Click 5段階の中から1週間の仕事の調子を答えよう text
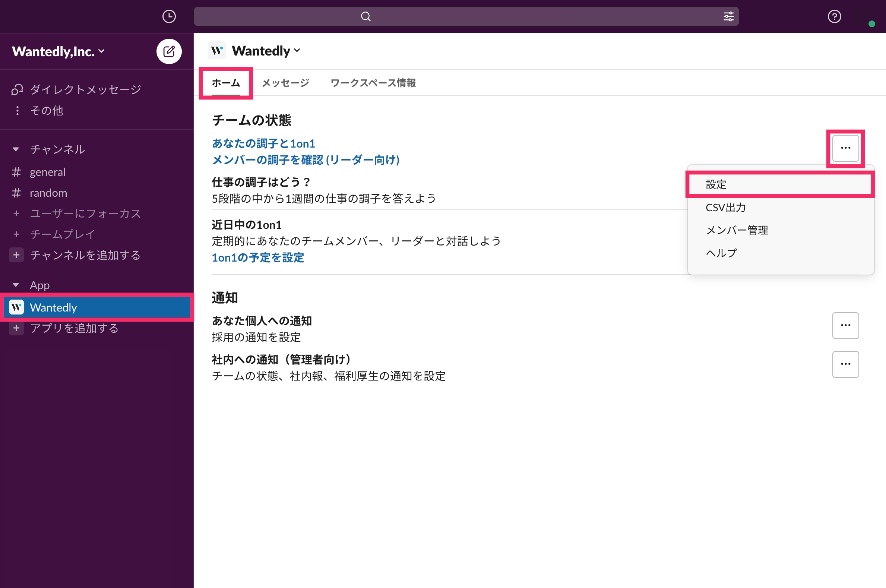Image resolution: width=886 pixels, height=588 pixels. pos(324,199)
